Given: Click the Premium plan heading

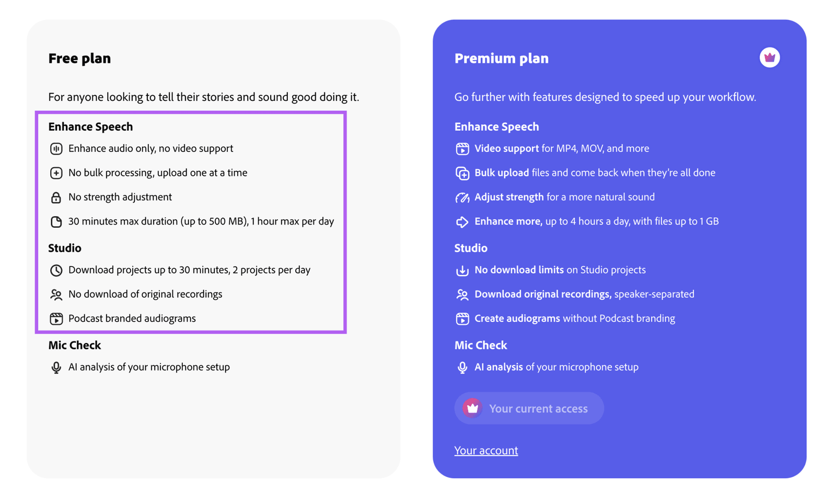Looking at the screenshot, I should (501, 58).
